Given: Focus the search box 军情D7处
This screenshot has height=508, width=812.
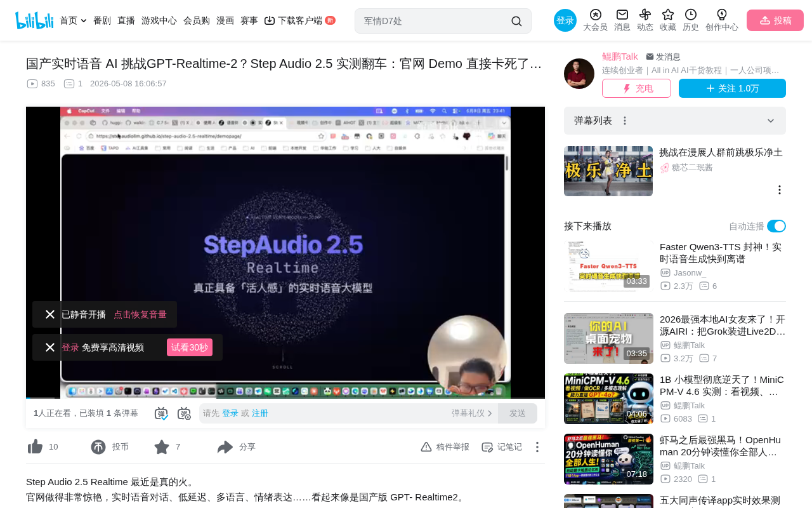Looking at the screenshot, I should pos(434,21).
